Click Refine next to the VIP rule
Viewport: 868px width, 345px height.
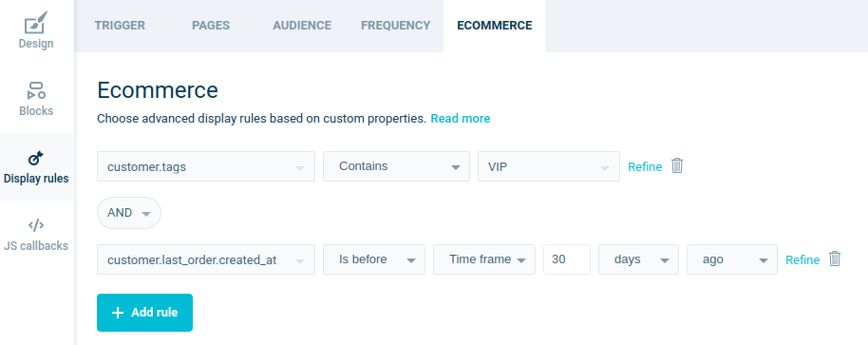tap(645, 166)
